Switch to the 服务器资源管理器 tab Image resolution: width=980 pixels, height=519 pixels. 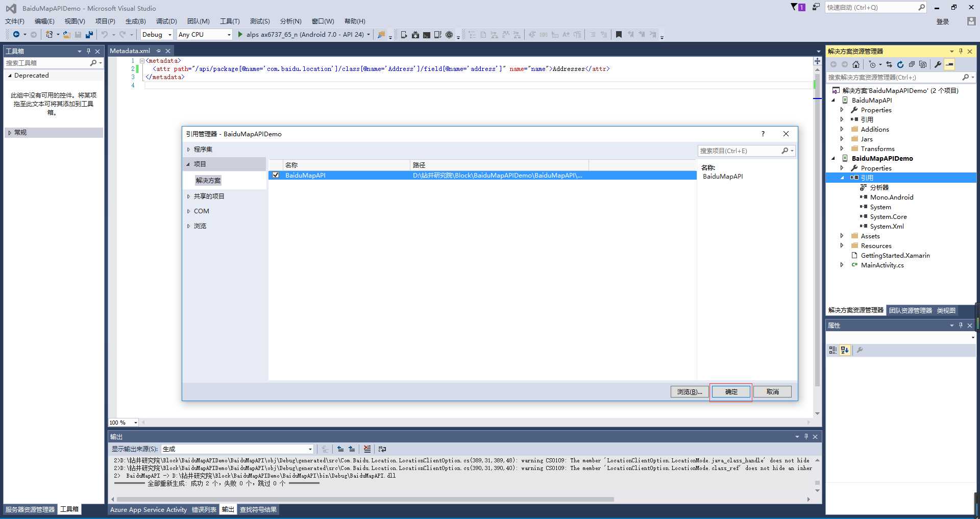click(30, 510)
